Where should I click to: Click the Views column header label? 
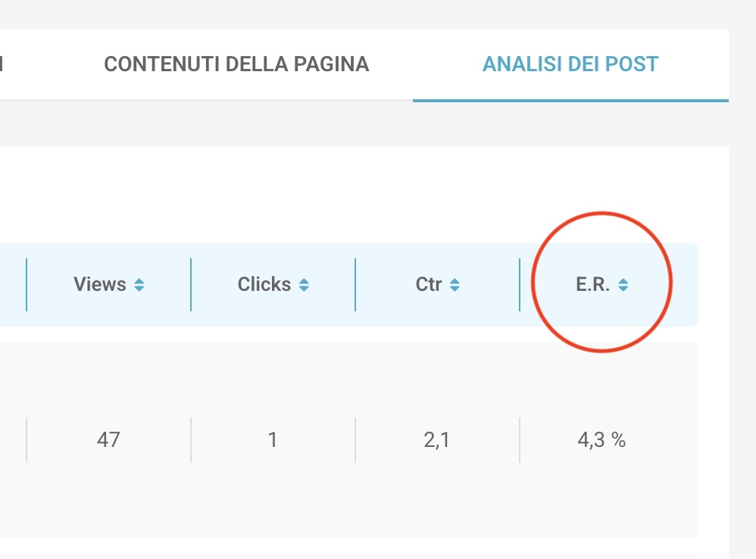(99, 285)
